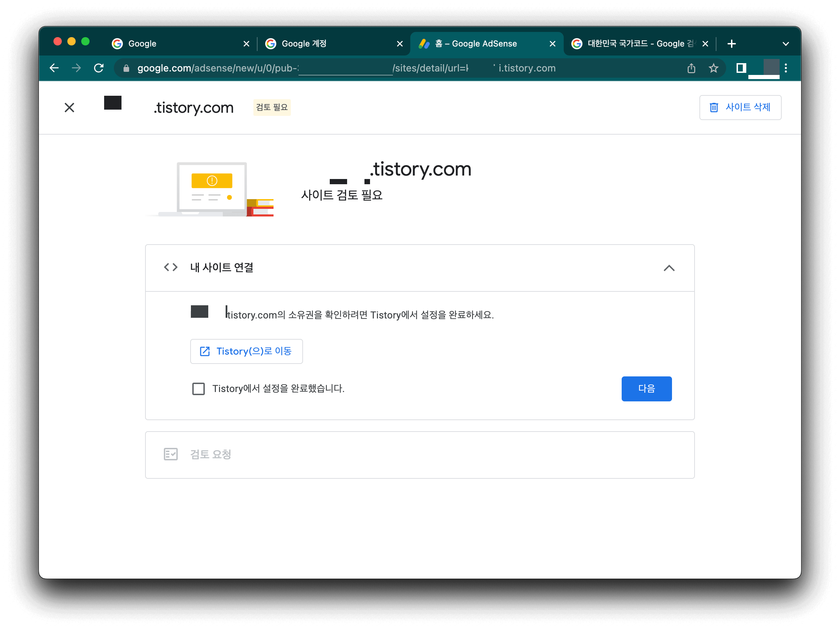Switch to 대한민국 국가코드 search tab
The height and width of the screenshot is (630, 840).
tap(634, 44)
